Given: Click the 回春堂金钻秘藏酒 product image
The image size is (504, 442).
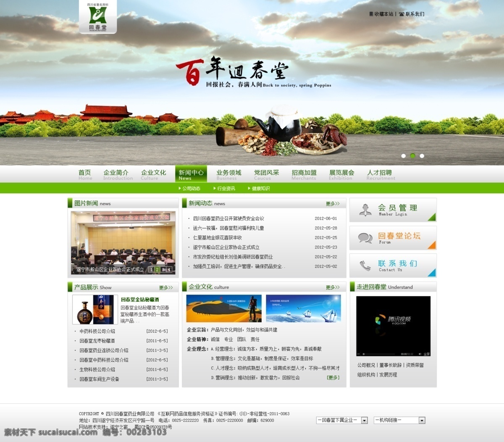Looking at the screenshot, I should 95,310.
